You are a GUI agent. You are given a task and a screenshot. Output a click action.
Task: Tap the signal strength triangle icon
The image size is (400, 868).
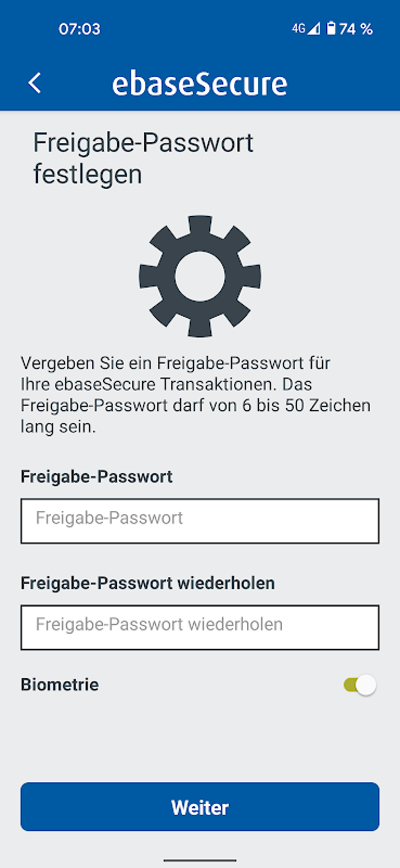pos(314,29)
